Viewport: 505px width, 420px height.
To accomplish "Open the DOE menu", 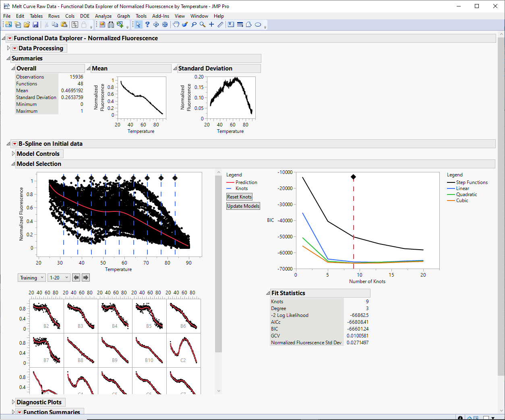I will pyautogui.click(x=85, y=16).
